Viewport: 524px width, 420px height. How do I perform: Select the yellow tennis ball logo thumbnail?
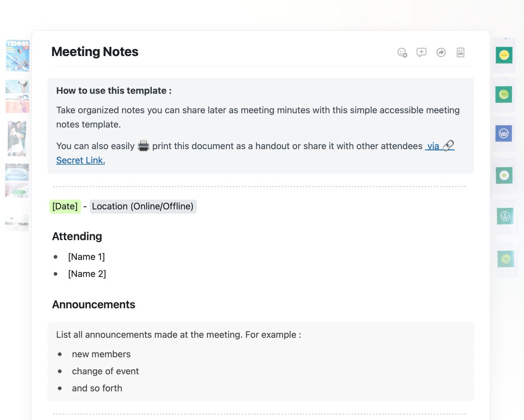[x=504, y=55]
